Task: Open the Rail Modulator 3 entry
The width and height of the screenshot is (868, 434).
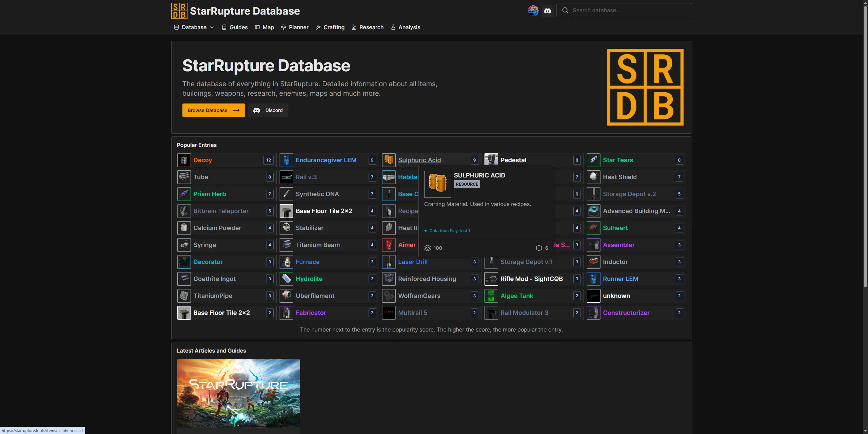Action: [x=534, y=313]
